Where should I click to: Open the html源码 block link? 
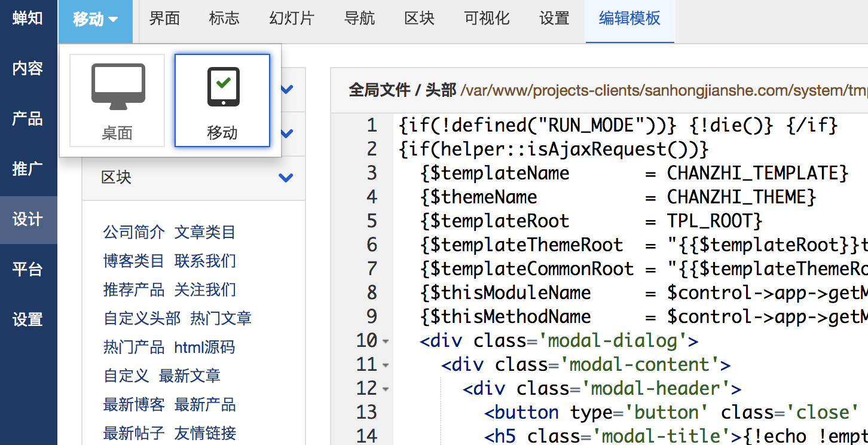pos(205,347)
